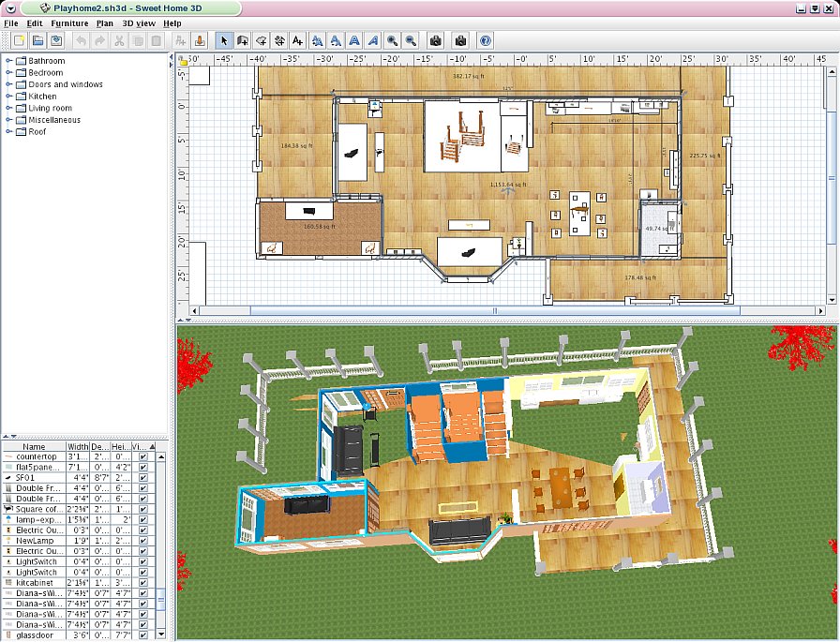Expand the Kitchen category tree node
840x642 pixels.
point(8,97)
